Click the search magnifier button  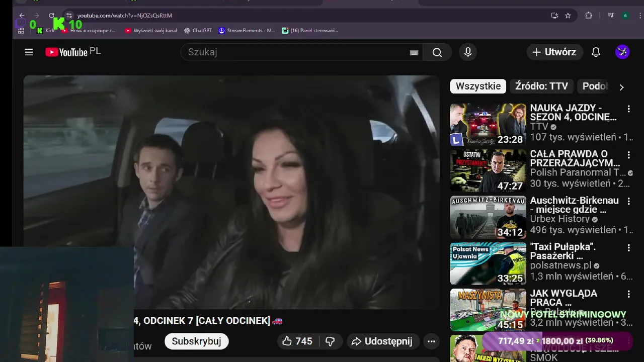coord(437,52)
